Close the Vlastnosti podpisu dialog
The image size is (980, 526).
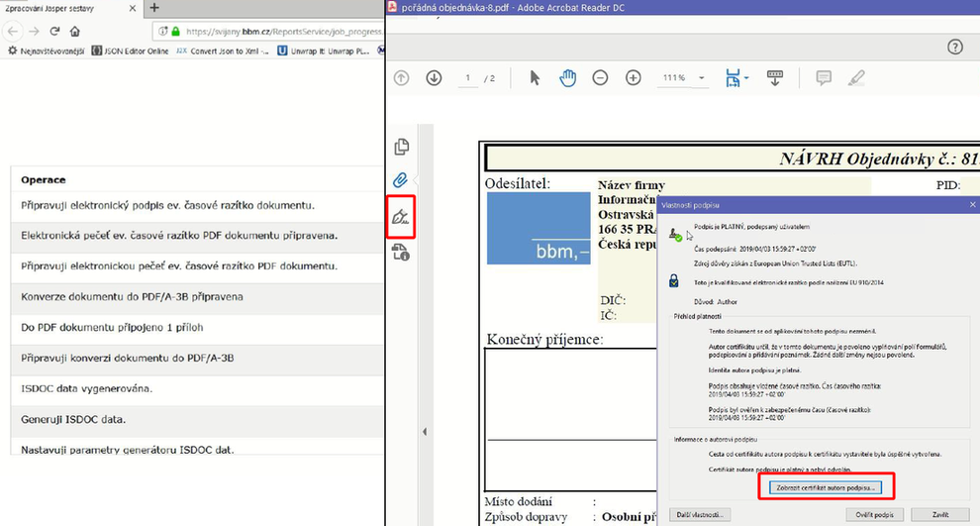click(972, 204)
